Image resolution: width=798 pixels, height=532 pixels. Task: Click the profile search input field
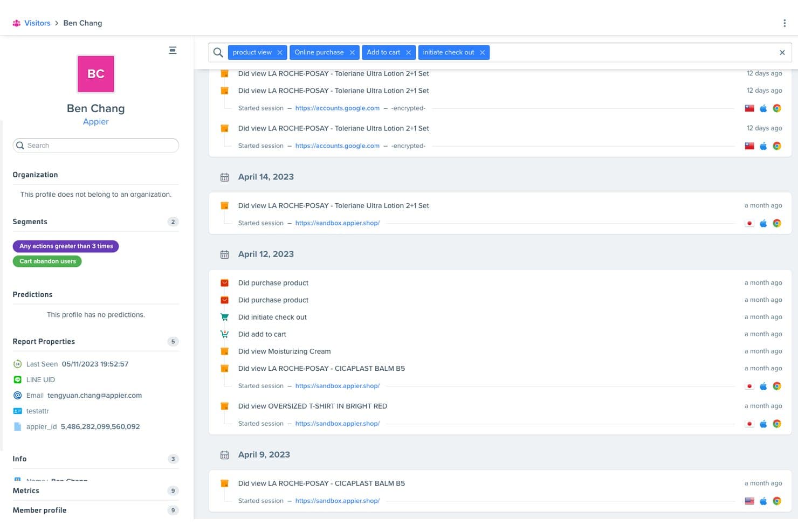pyautogui.click(x=95, y=146)
